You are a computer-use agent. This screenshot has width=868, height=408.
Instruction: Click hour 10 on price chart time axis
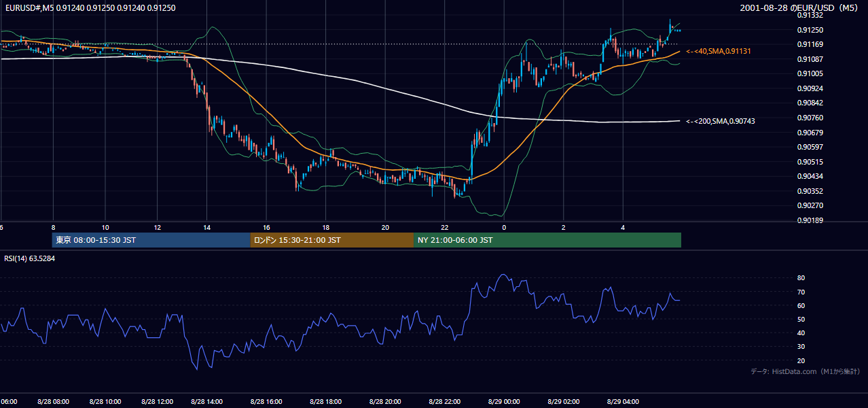coord(105,228)
